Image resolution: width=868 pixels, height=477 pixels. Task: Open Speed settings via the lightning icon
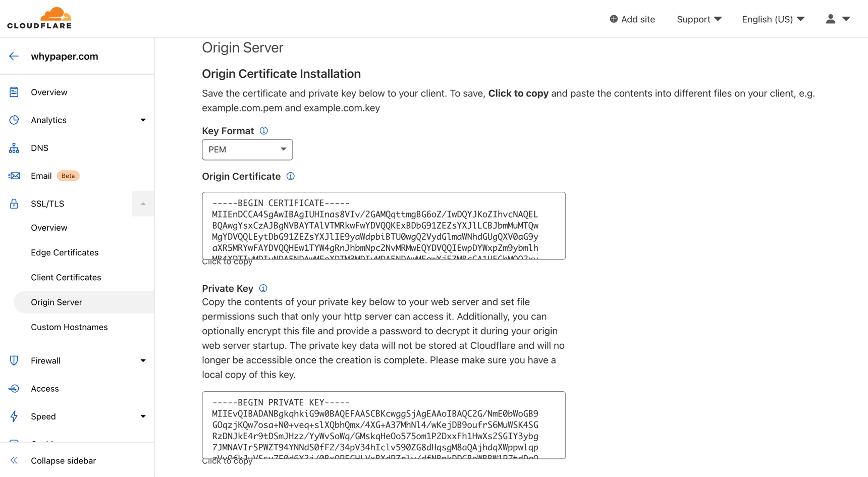14,416
